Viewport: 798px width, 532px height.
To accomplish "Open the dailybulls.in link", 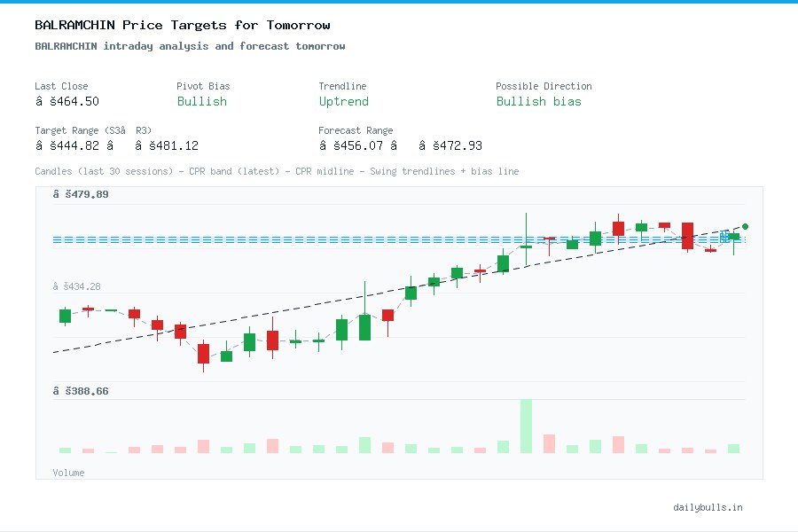I will click(708, 507).
